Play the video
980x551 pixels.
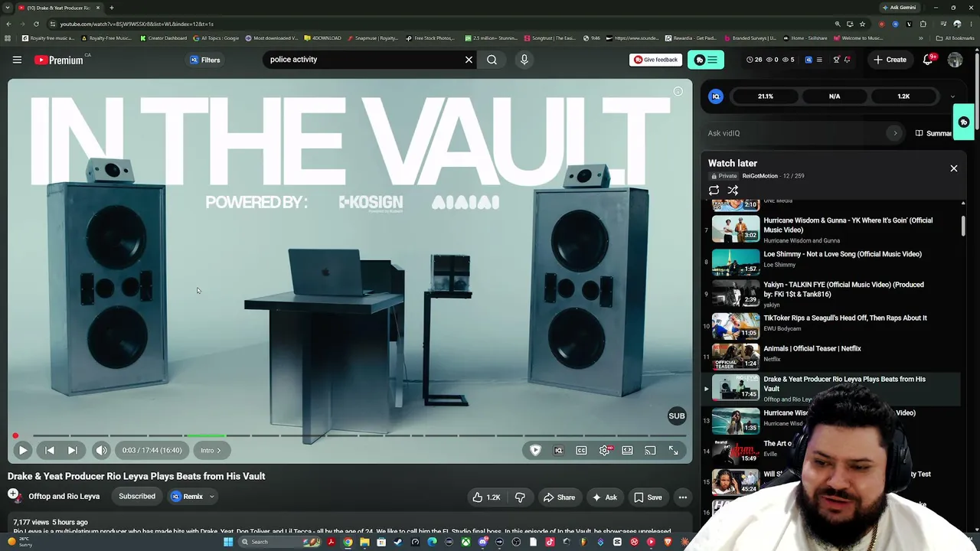[22, 451]
